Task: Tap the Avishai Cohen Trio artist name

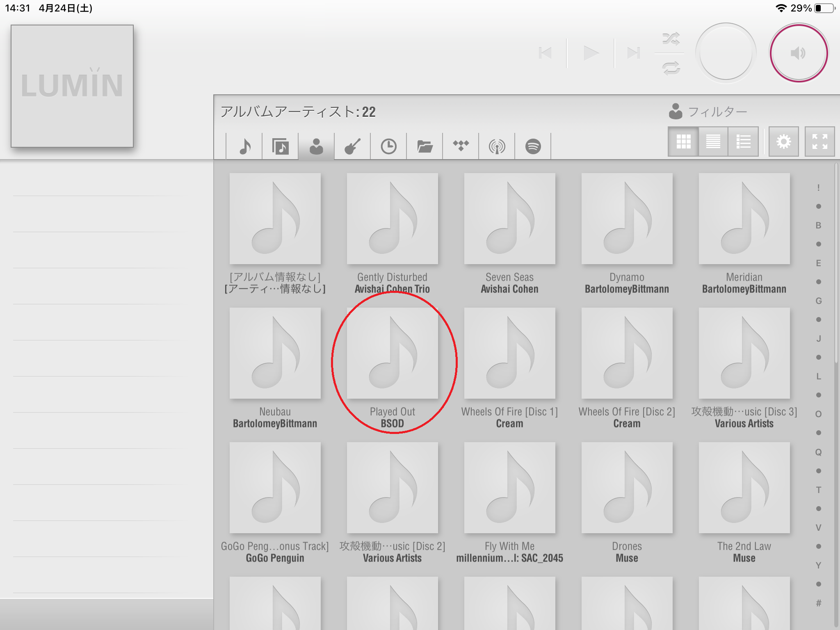Action: [392, 289]
